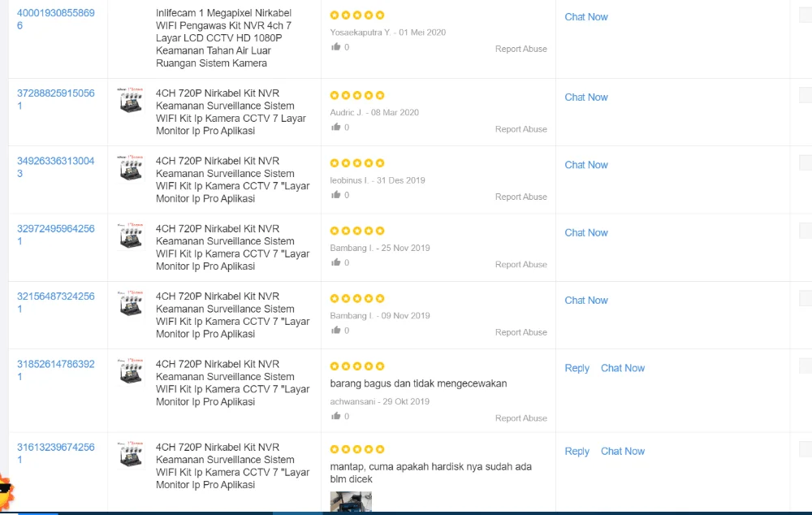The image size is (812, 515).
Task: Reply to the 'barang bagus' review
Action: coord(577,368)
